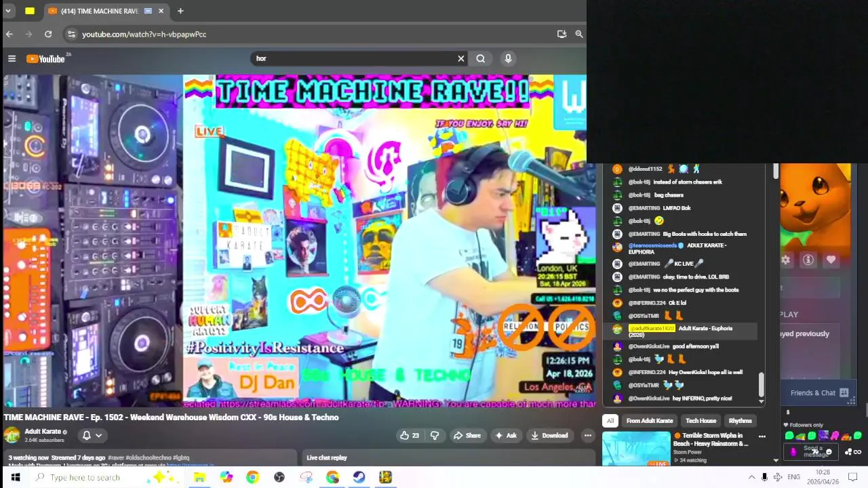The width and height of the screenshot is (868, 488).
Task: Open the Copilot icon on taskbar
Action: [226, 477]
